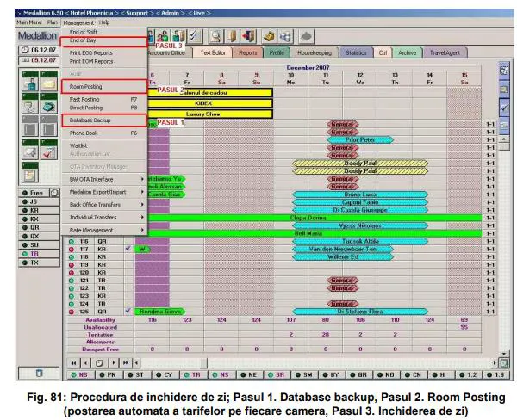Open the Phone Book menu entry
This screenshot has height=420, width=517.
(x=104, y=133)
